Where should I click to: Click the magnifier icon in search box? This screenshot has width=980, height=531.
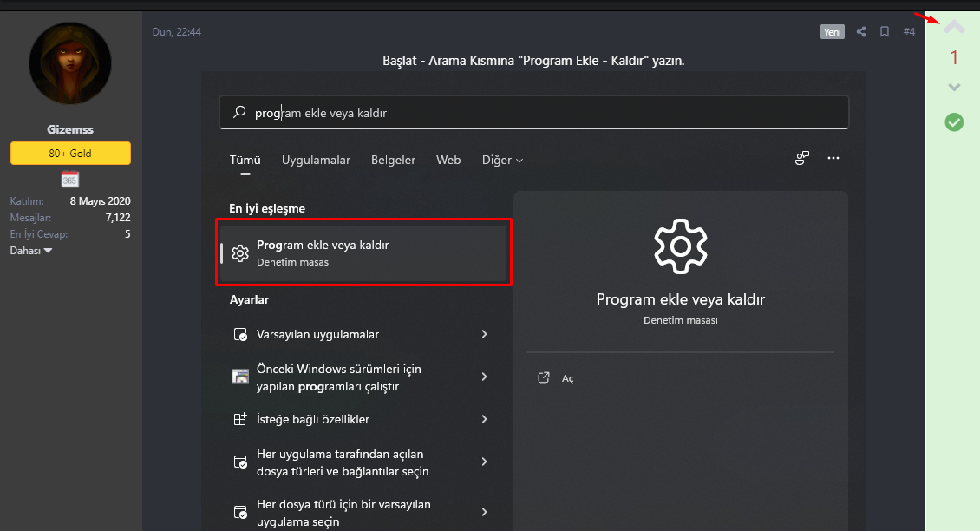coord(239,113)
